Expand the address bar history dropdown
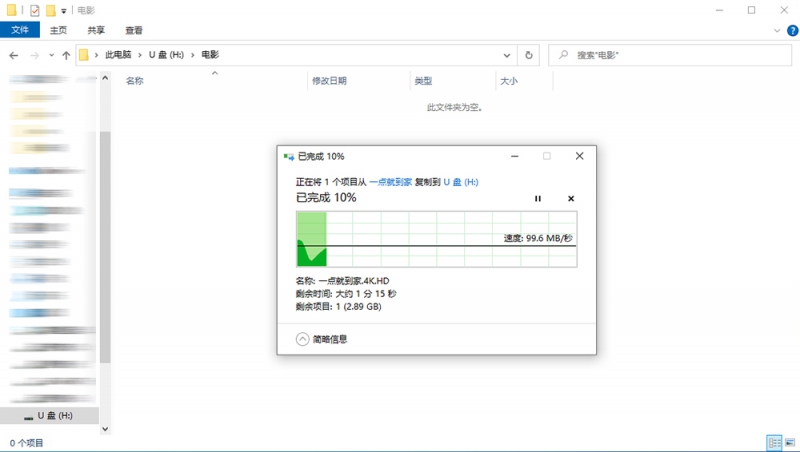 (507, 55)
